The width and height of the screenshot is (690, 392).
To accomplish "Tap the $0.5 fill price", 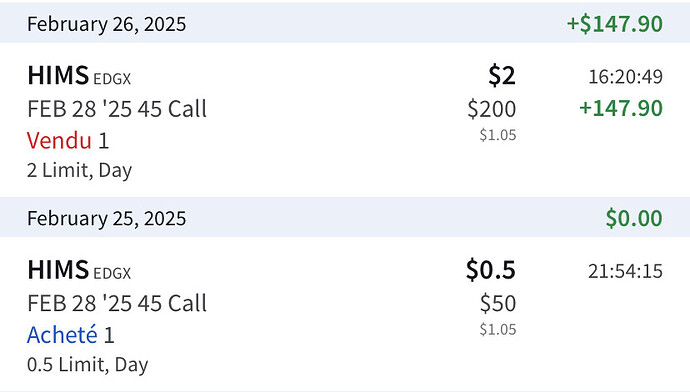I will pos(491,270).
